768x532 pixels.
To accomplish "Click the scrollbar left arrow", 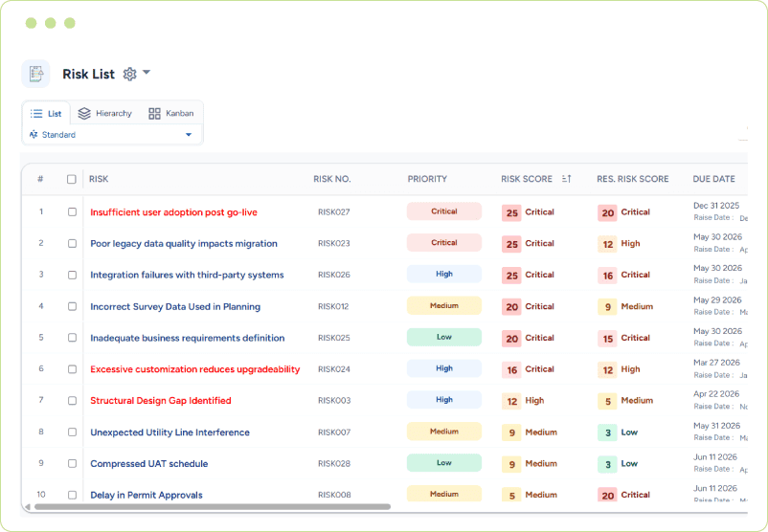I will point(28,507).
